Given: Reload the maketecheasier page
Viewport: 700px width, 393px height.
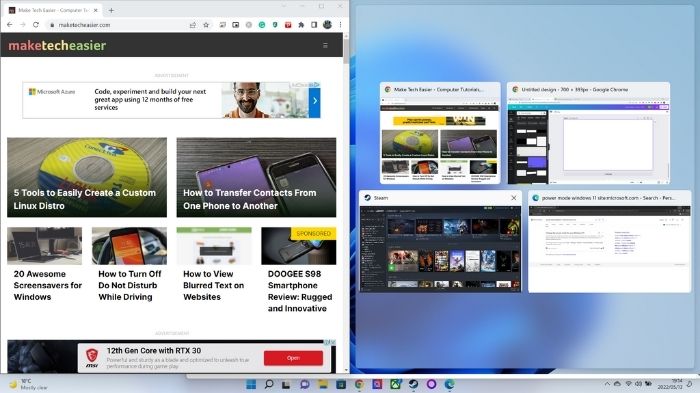Looking at the screenshot, I should [x=36, y=25].
